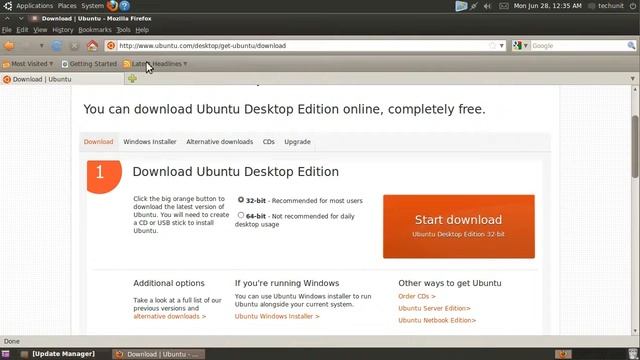640x360 pixels.
Task: Open the history dropdown arrow next to back
Action: pos(41,46)
